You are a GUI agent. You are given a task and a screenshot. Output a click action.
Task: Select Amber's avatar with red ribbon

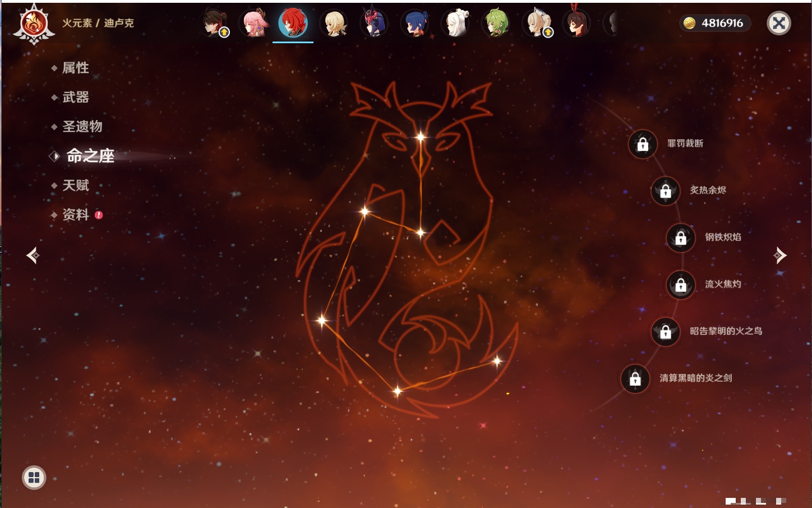[577, 24]
